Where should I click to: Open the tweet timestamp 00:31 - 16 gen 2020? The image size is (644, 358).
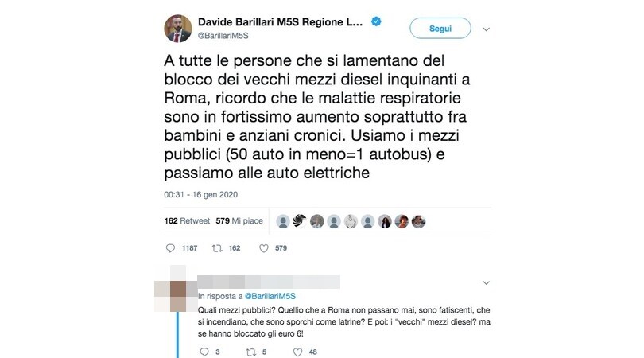click(x=201, y=194)
